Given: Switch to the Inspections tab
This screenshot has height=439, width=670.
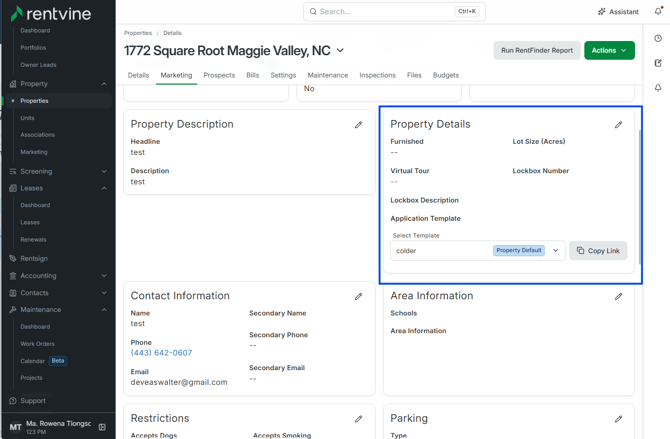Looking at the screenshot, I should pyautogui.click(x=378, y=75).
